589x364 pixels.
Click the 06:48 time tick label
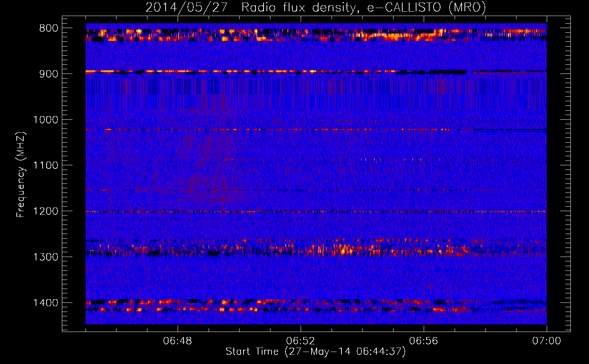[x=178, y=341]
